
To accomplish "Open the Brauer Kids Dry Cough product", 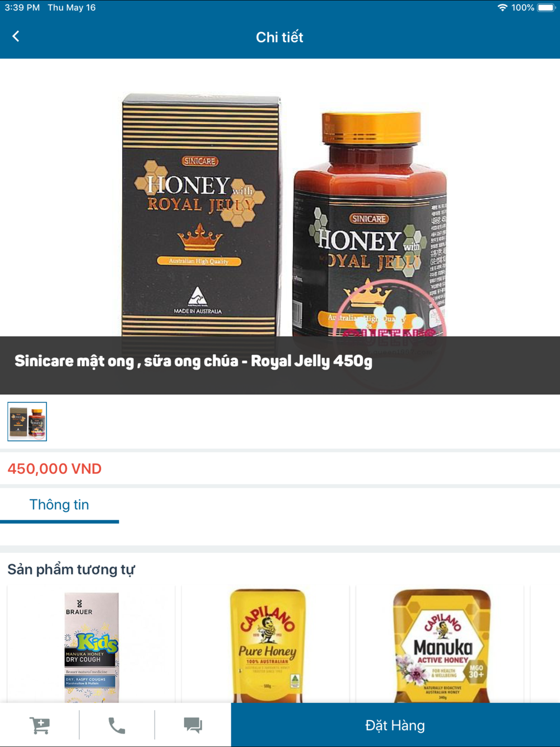I will pyautogui.click(x=91, y=645).
